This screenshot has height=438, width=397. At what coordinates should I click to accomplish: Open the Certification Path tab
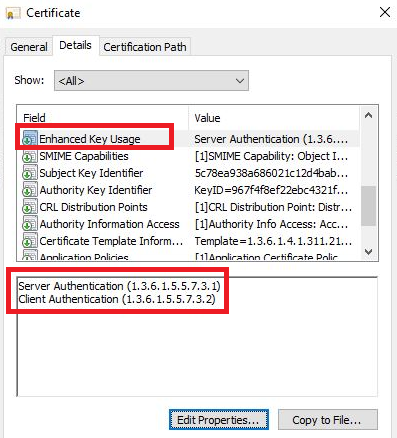pos(145,47)
